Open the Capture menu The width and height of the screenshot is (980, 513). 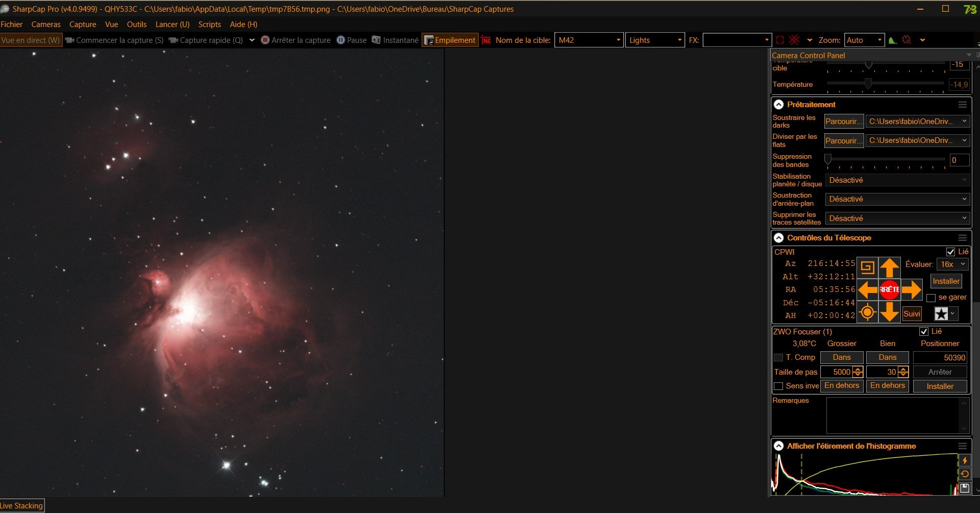(x=83, y=25)
